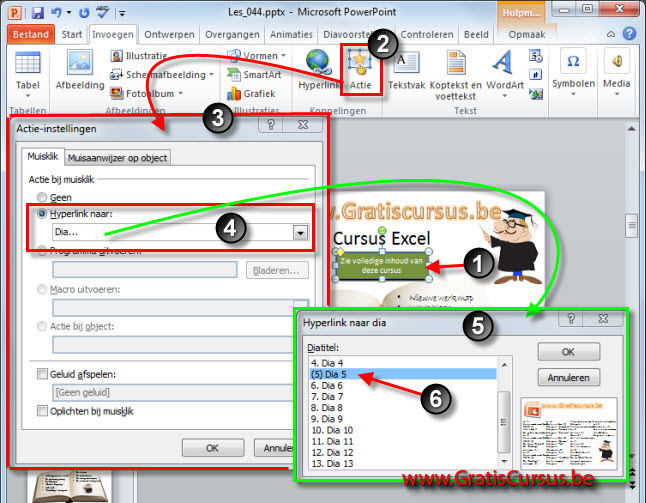Add a Hyperlink using globe icon

(x=318, y=62)
